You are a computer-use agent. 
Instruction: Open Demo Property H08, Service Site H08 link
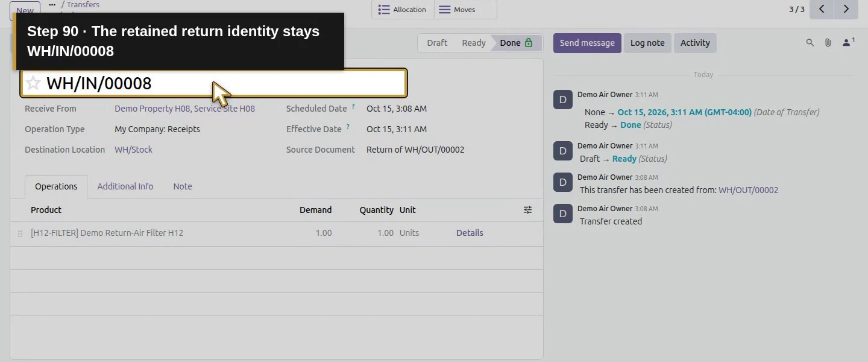(x=184, y=109)
